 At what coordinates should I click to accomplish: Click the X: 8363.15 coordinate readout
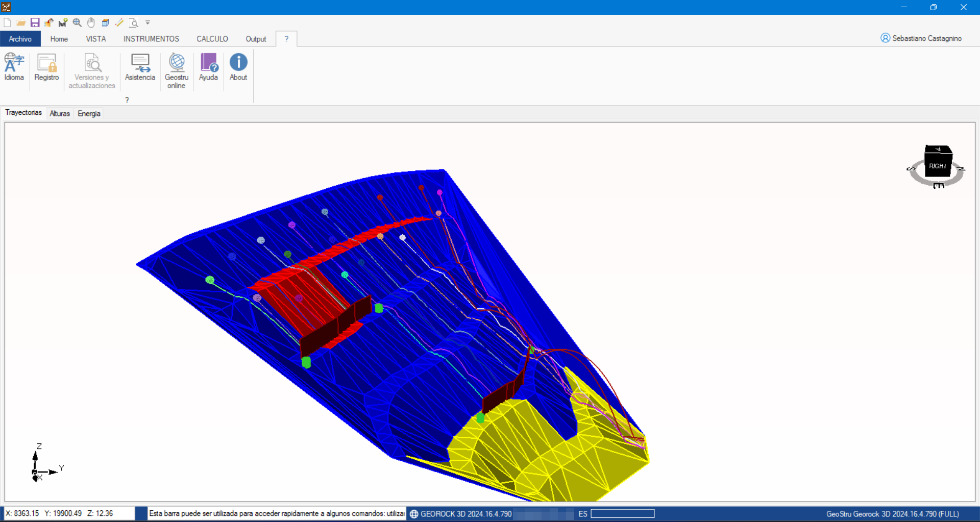pyautogui.click(x=22, y=513)
